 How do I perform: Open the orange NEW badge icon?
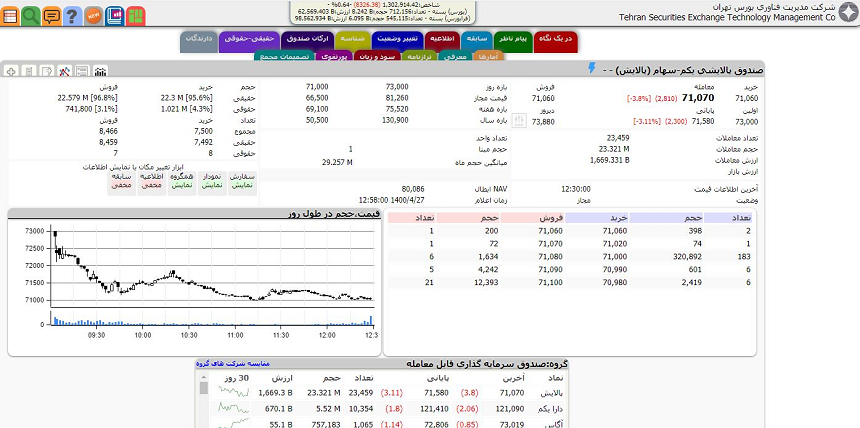pyautogui.click(x=93, y=15)
